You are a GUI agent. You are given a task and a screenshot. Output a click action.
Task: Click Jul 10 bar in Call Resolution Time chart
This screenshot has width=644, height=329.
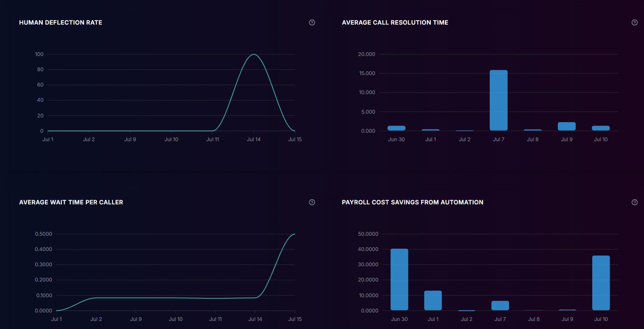pyautogui.click(x=601, y=128)
